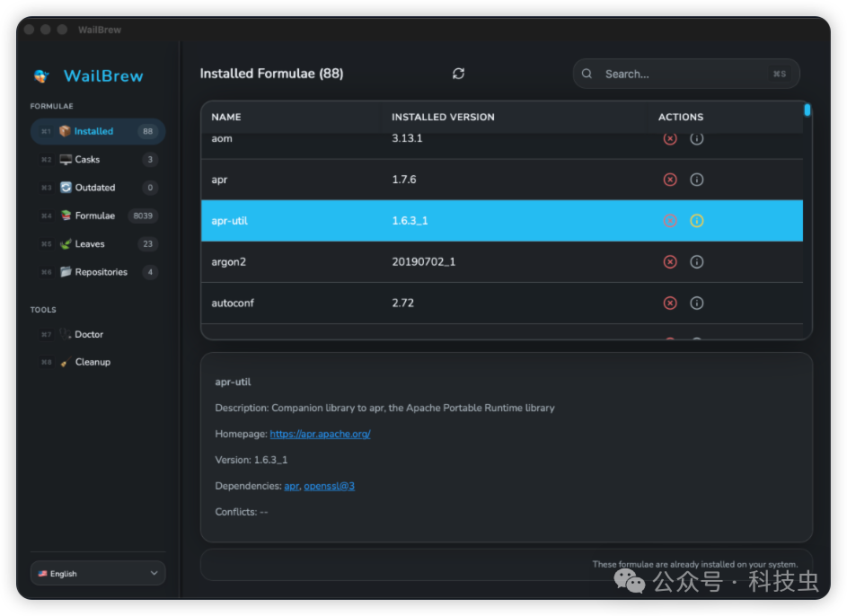Show info for the apr formula
The image size is (847, 616).
696,180
